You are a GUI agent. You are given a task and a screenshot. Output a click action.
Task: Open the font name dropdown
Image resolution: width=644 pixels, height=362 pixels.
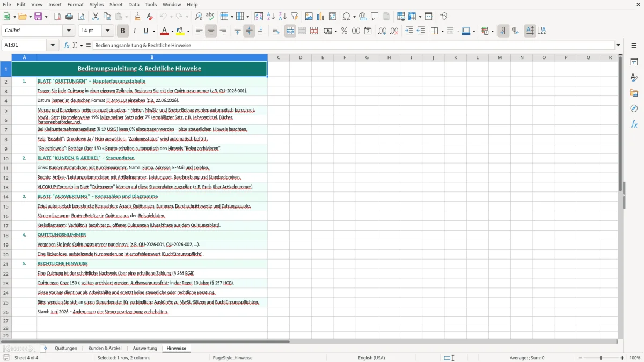click(68, 31)
